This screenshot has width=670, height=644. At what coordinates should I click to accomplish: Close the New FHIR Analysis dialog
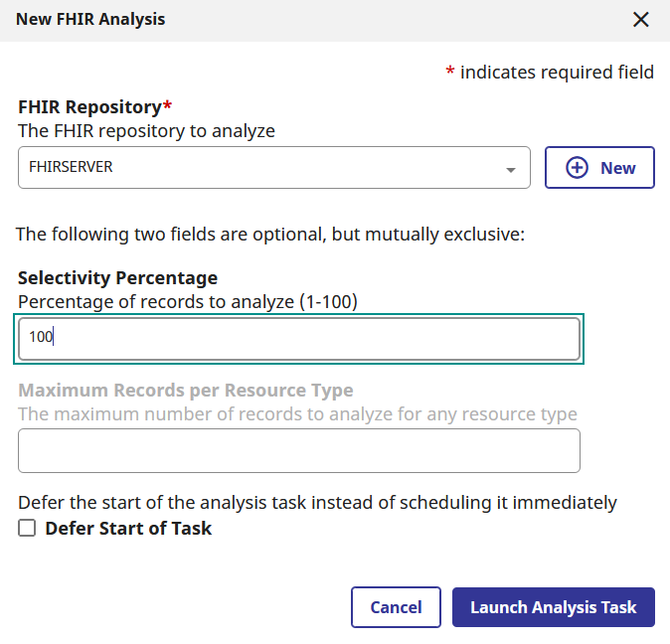pyautogui.click(x=640, y=20)
